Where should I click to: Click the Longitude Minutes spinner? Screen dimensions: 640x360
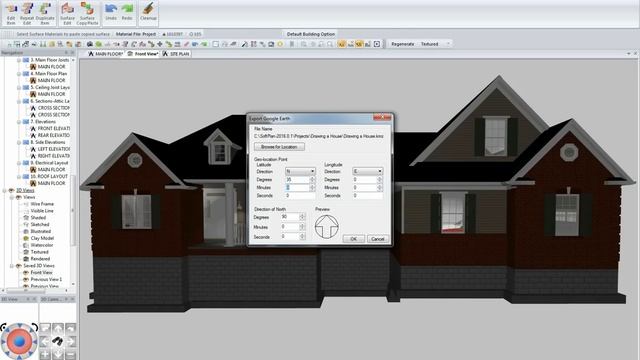pyautogui.click(x=380, y=188)
